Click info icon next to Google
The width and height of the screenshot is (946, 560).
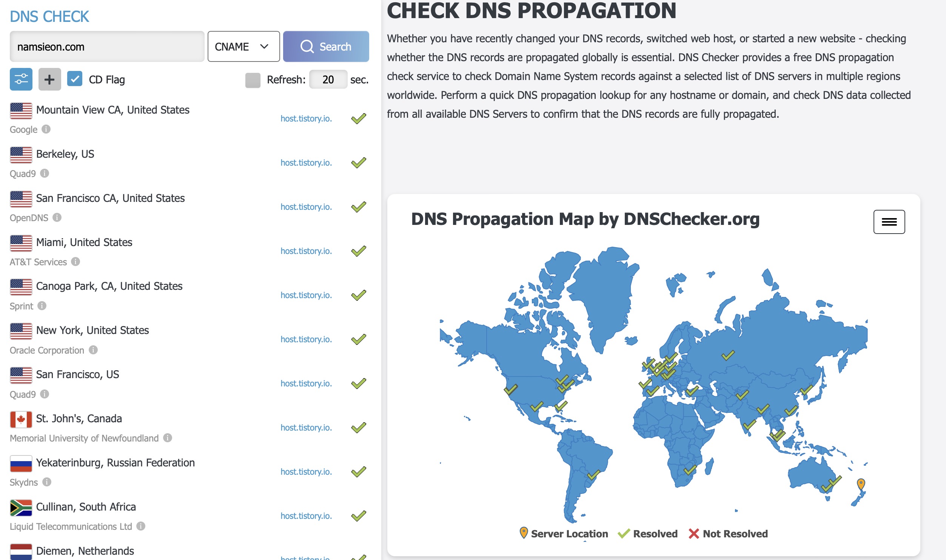point(46,129)
